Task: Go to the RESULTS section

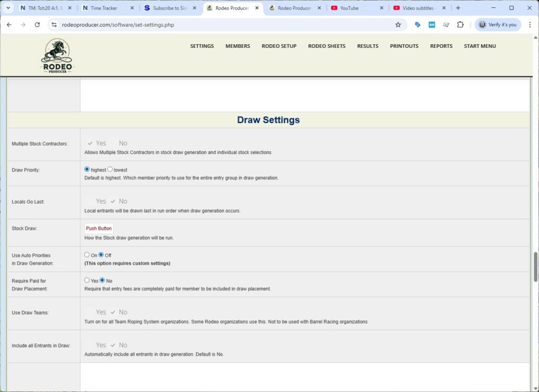Action: click(x=367, y=46)
